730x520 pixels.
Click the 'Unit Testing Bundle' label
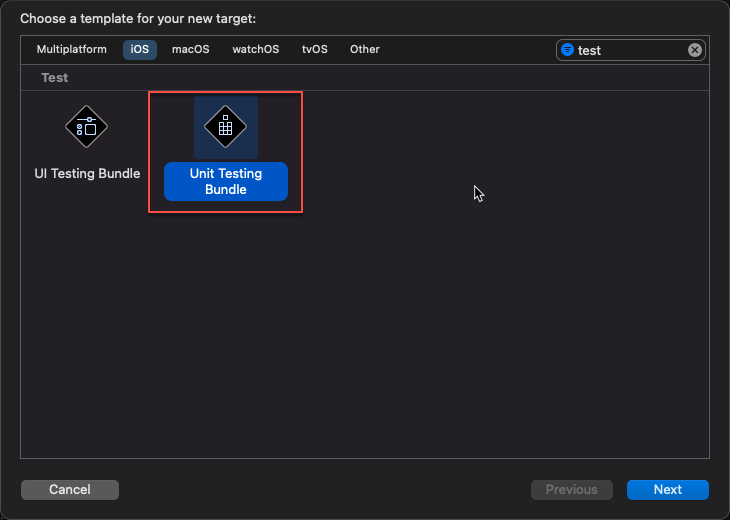pos(226,182)
